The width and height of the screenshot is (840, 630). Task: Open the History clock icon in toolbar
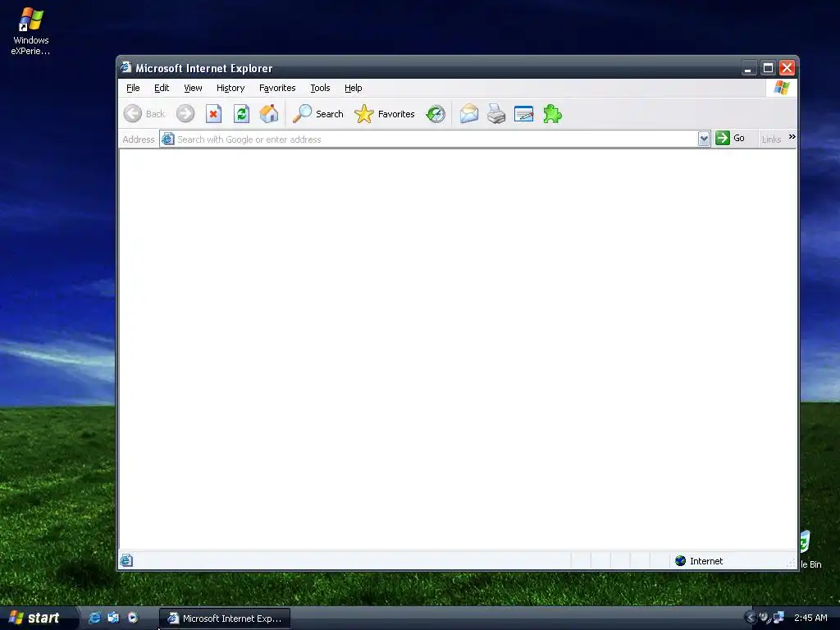click(x=436, y=113)
